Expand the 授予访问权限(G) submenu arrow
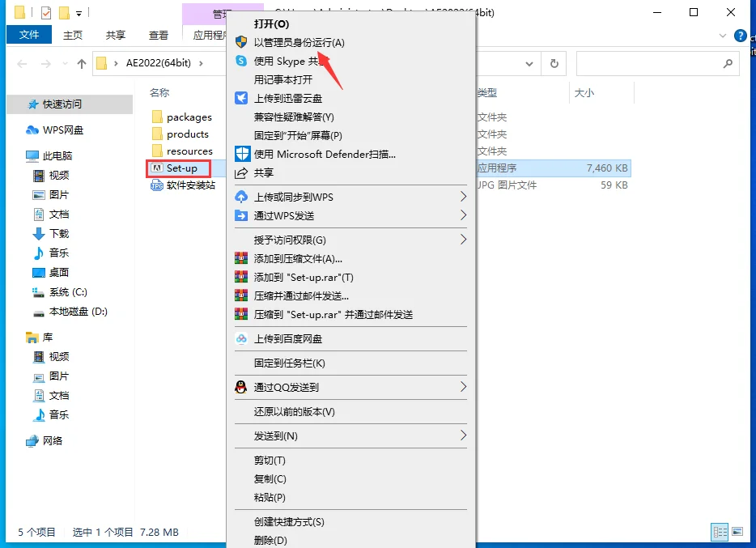 click(x=463, y=240)
